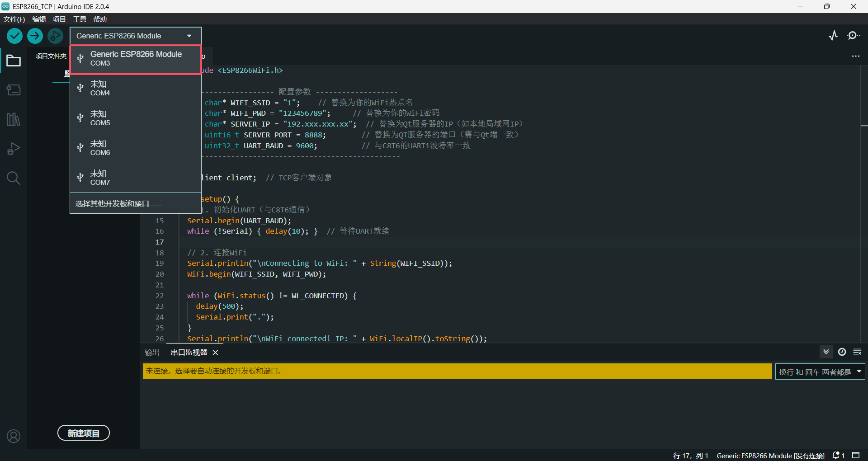Click the 新建项目 button
Viewport: 868px width, 461px height.
click(84, 433)
